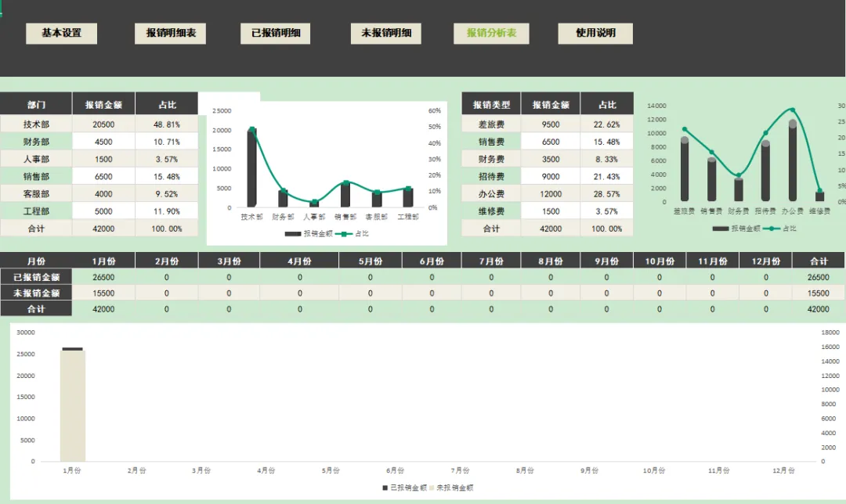Click the 办公费 bar in type chart
This screenshot has width=846, height=504.
792,160
